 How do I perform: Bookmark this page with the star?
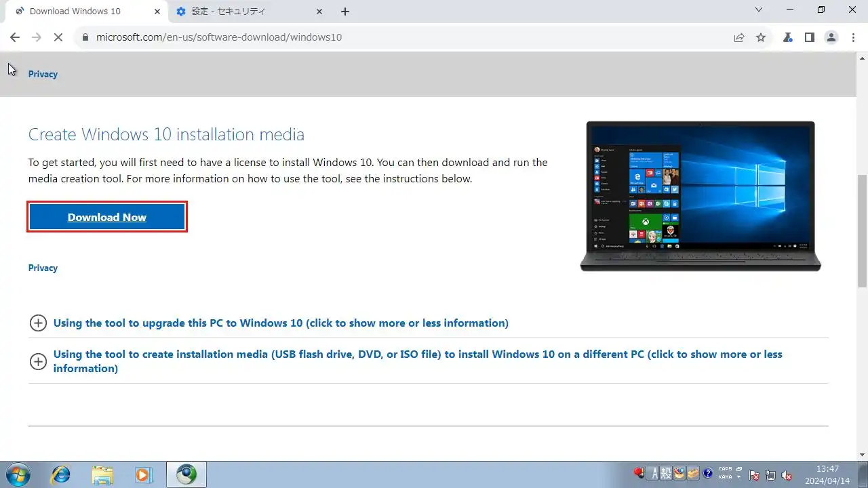click(761, 37)
